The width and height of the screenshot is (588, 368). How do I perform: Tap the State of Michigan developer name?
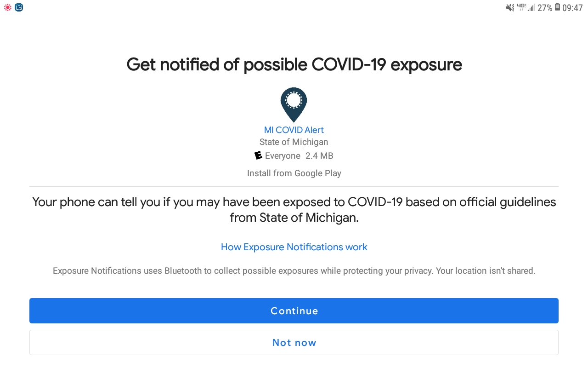pos(294,142)
